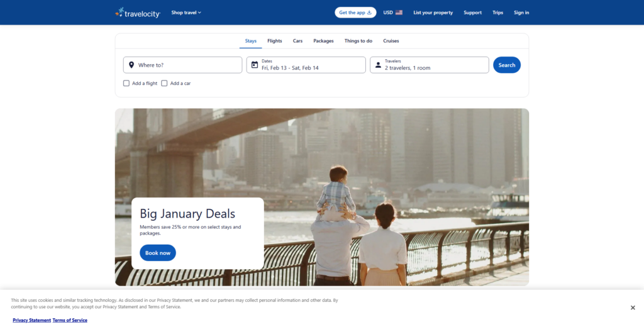
Task: Click the USD currency selector
Action: point(392,13)
